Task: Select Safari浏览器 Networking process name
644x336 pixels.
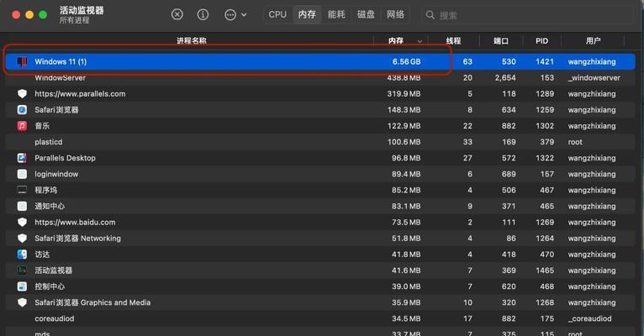Action: pos(77,238)
